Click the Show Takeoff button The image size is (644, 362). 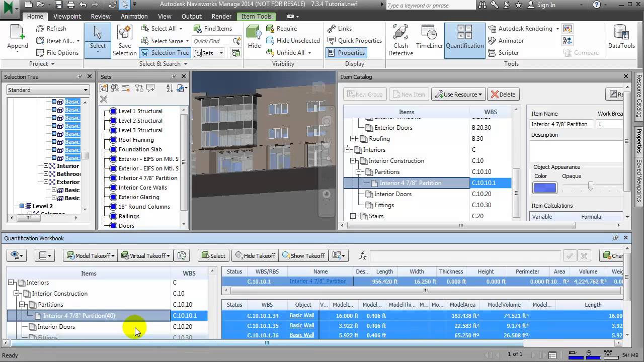click(303, 256)
